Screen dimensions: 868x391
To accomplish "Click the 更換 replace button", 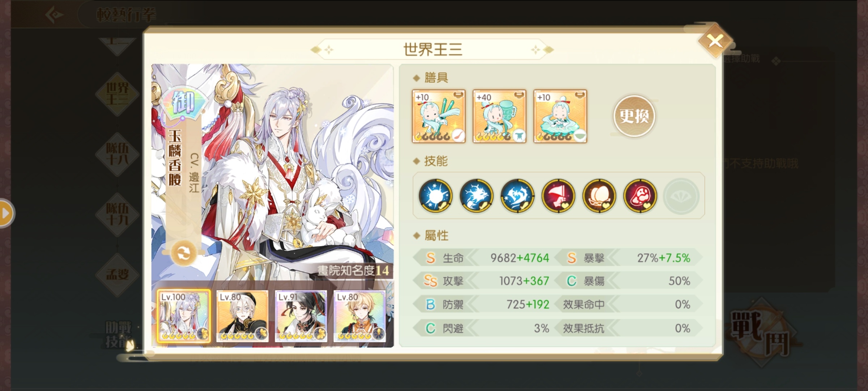I will (634, 116).
